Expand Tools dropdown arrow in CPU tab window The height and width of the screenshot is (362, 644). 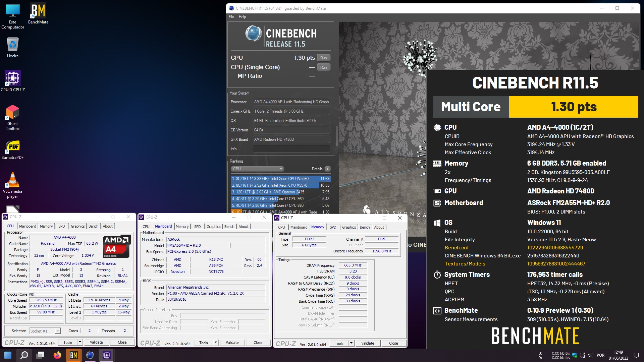coord(80,342)
